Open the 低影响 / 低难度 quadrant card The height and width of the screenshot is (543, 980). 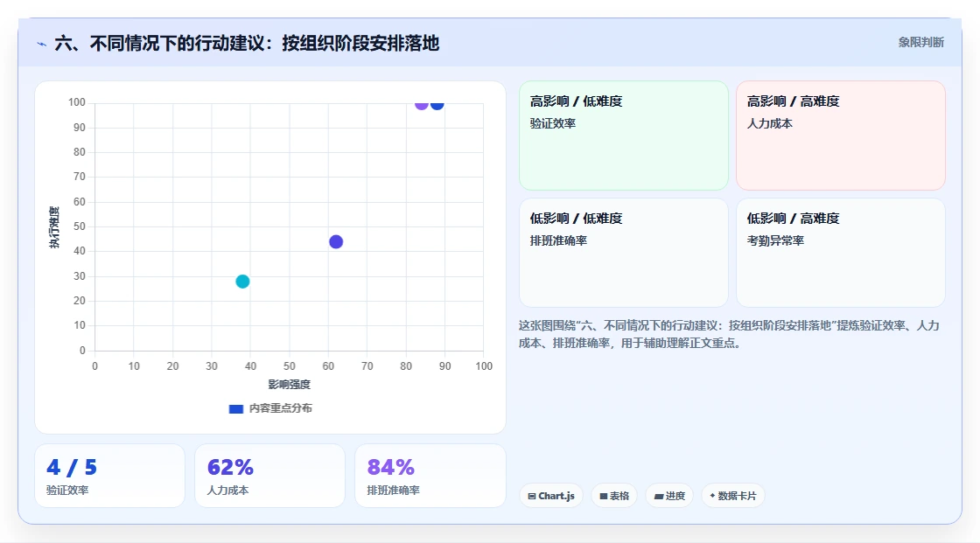[624, 253]
